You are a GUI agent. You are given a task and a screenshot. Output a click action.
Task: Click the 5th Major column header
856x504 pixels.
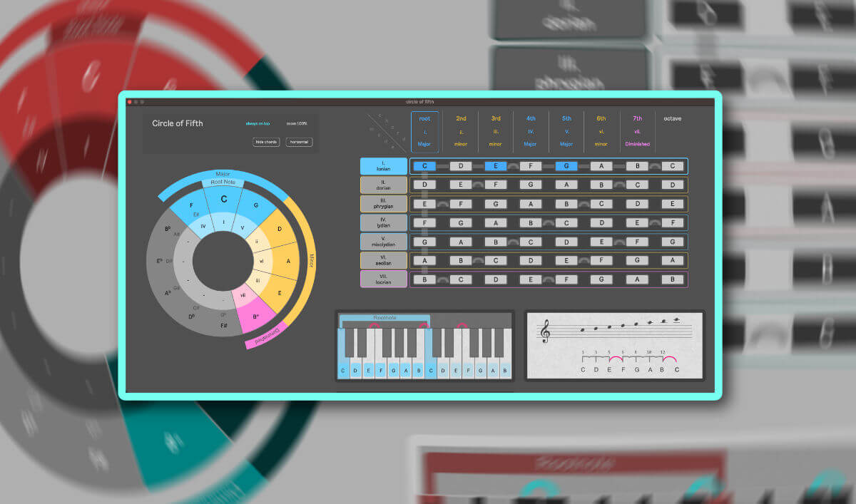[566, 131]
